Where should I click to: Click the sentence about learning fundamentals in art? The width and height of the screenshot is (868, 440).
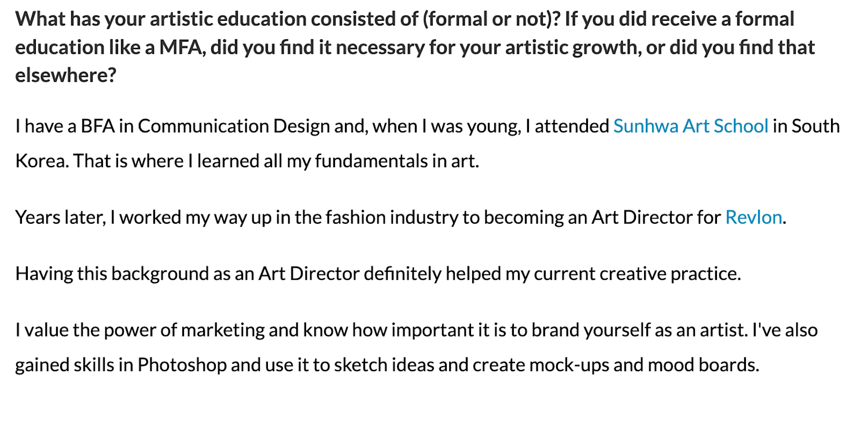click(x=248, y=160)
